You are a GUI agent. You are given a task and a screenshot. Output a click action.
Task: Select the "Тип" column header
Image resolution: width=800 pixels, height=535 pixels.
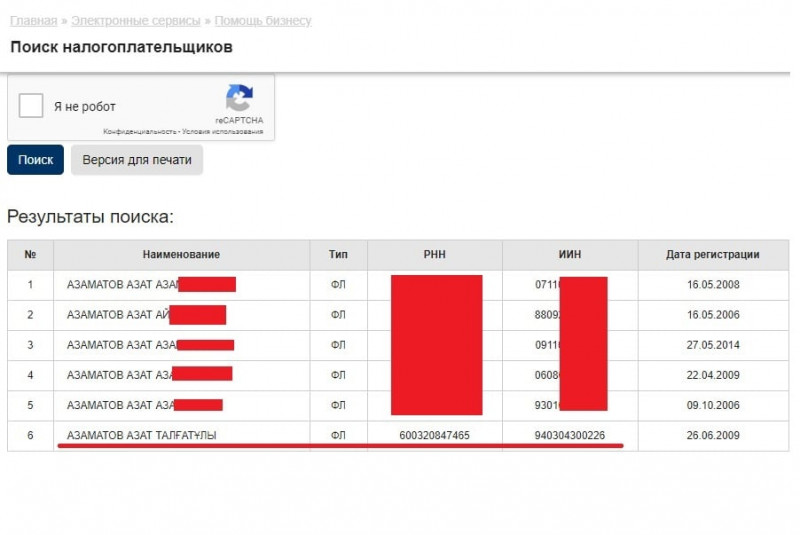pos(338,255)
